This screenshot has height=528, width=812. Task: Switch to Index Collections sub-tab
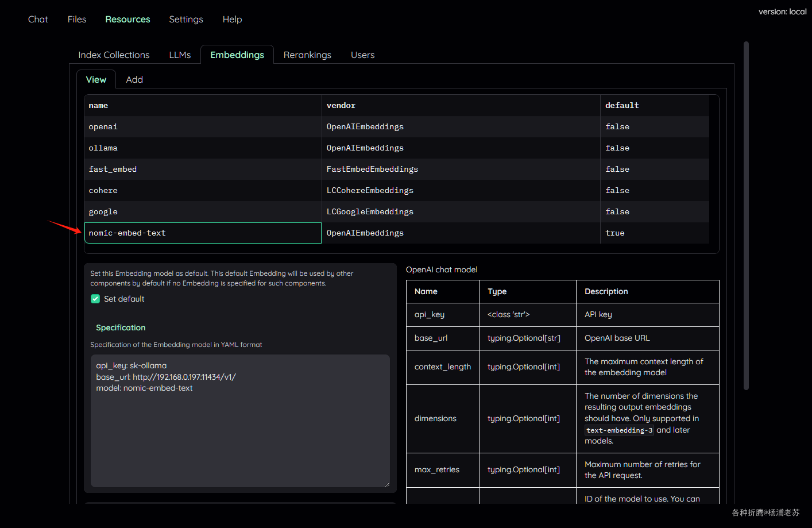tap(114, 55)
